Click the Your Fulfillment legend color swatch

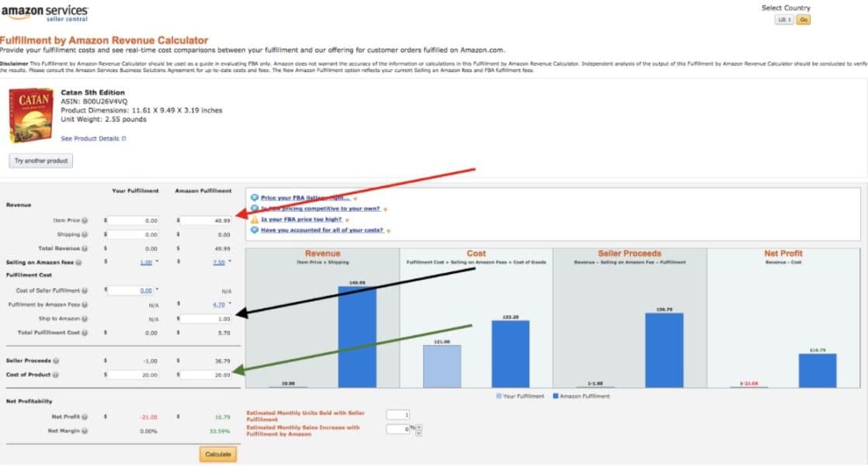tap(498, 396)
